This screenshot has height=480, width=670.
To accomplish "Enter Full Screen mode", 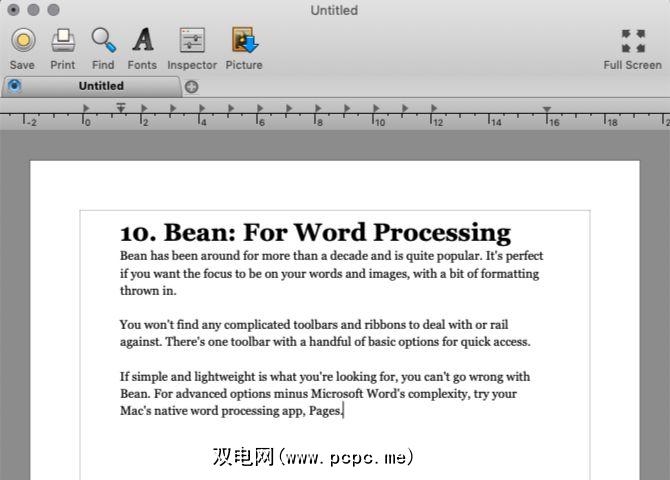I will tap(633, 41).
